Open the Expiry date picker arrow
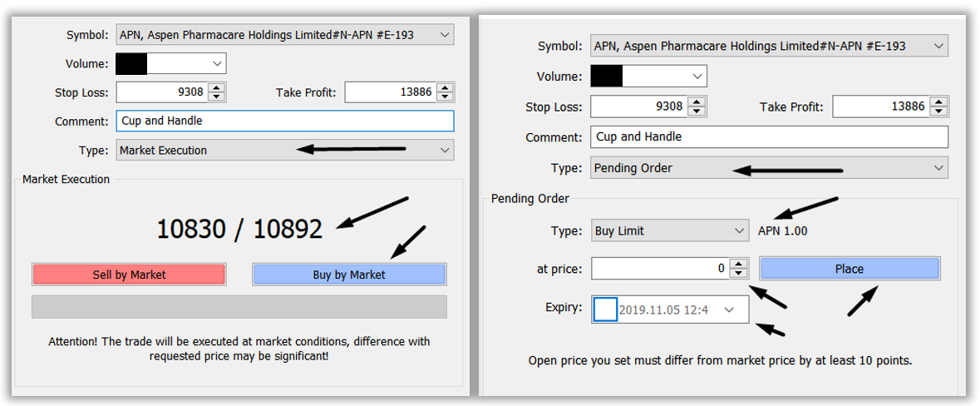Viewport: 980px width, 406px height. [729, 309]
